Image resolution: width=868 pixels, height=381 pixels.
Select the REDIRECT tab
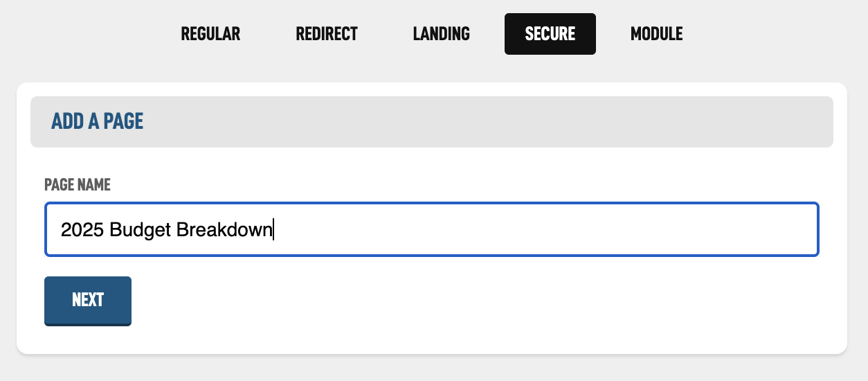pyautogui.click(x=327, y=33)
